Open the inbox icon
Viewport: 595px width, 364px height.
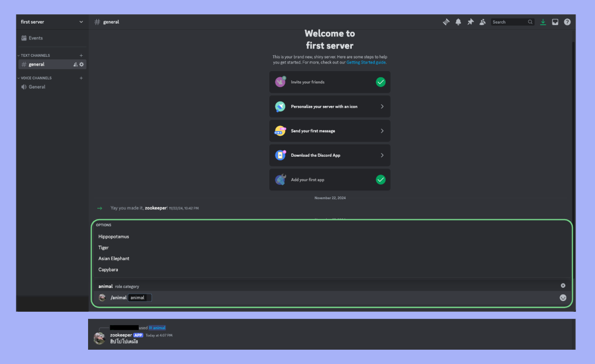pyautogui.click(x=555, y=22)
